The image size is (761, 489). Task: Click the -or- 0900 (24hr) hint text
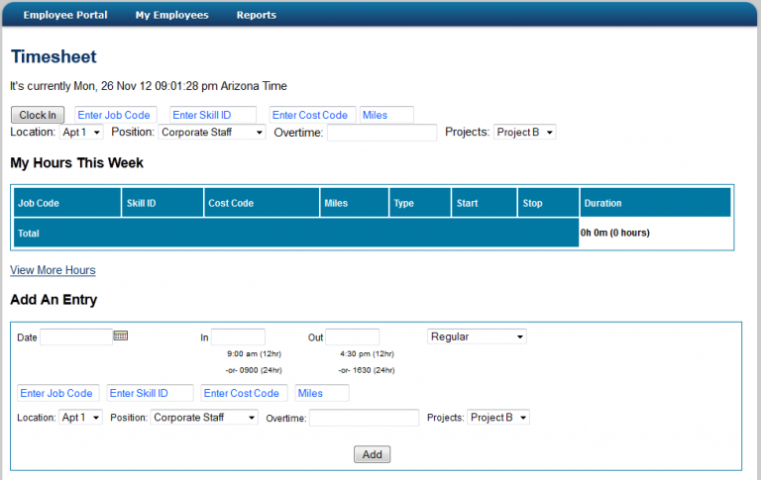tap(254, 370)
